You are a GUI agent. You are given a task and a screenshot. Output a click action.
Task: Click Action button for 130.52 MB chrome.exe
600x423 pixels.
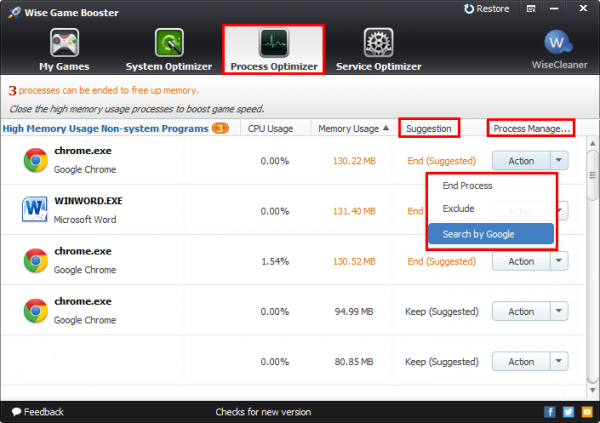pos(521,261)
